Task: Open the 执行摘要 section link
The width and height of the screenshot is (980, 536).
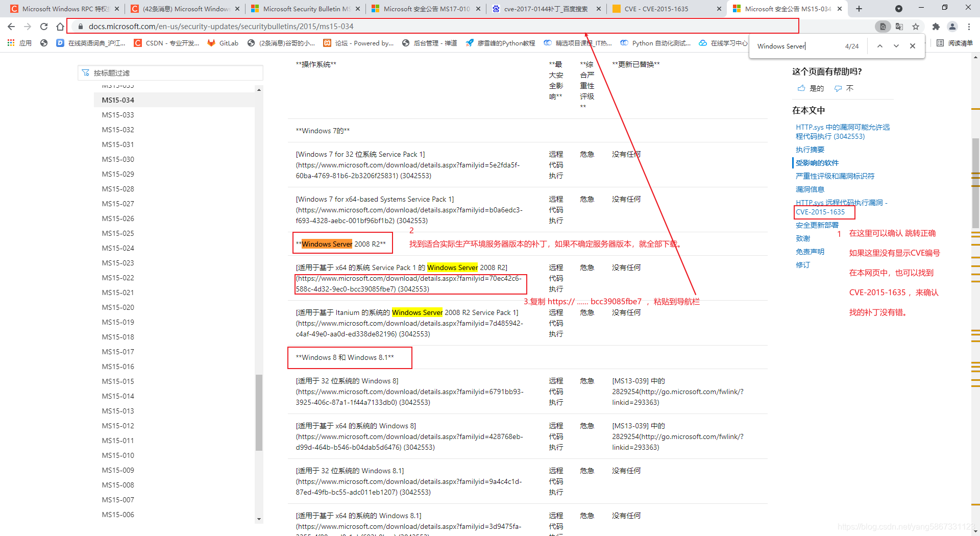Action: point(810,150)
